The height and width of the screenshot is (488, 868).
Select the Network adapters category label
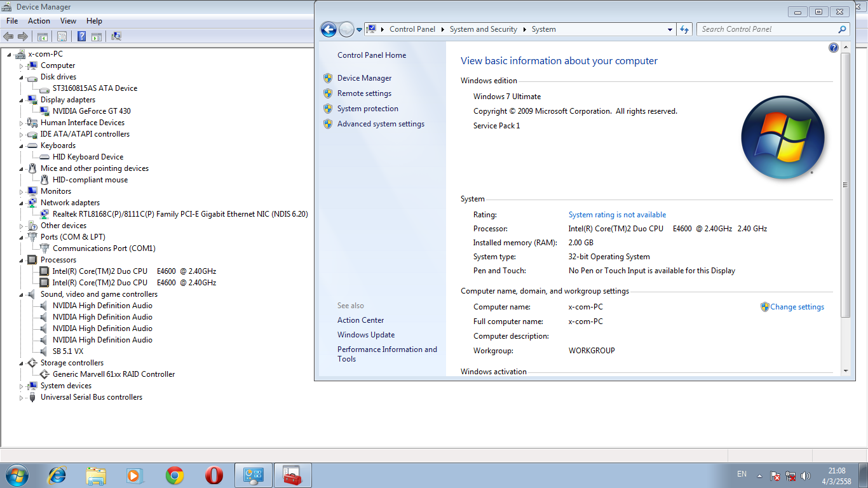coord(70,203)
